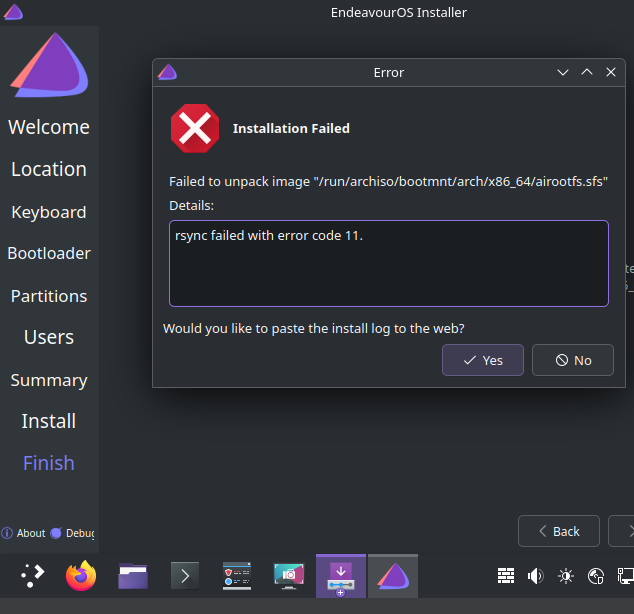
Task: Click the 'Details:' label
Action: tap(191, 205)
